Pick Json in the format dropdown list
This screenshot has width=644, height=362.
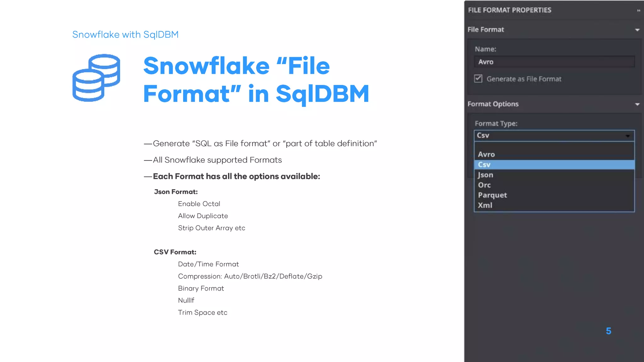[486, 175]
